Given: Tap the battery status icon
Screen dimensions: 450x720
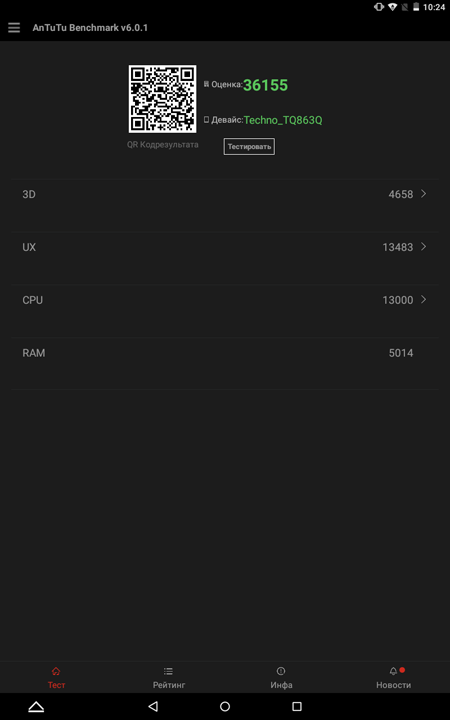Looking at the screenshot, I should pos(416,7).
